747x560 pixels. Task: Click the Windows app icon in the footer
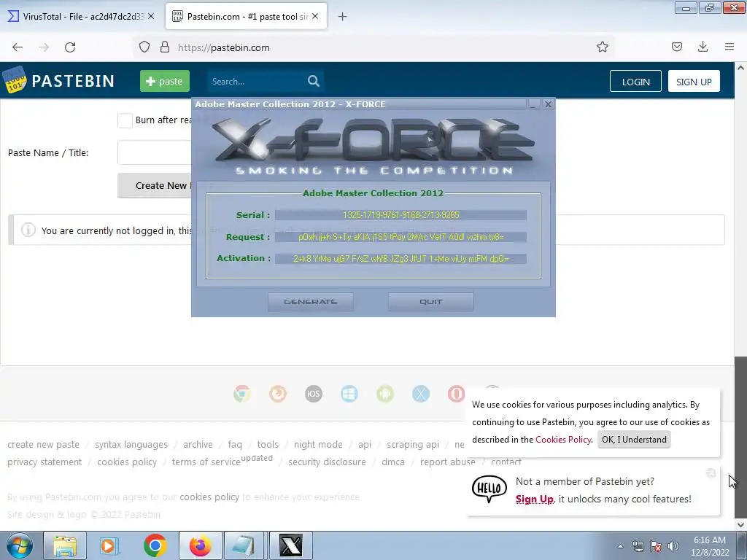point(349,394)
